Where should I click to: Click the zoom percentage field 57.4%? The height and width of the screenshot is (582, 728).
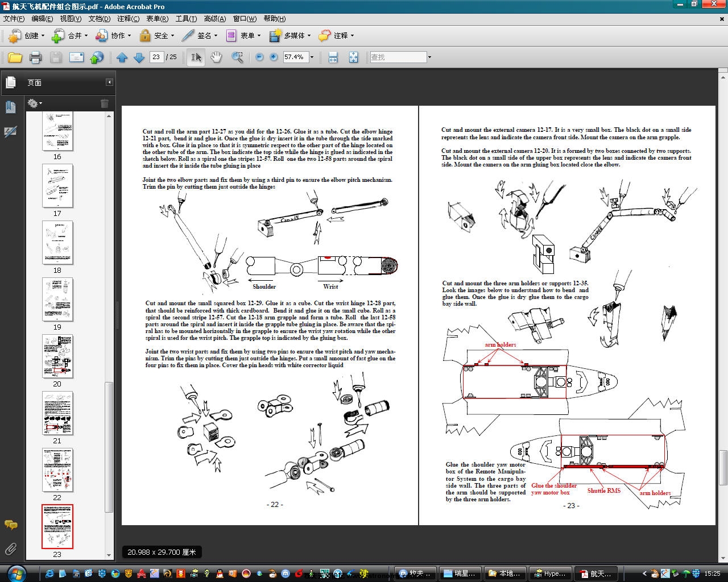point(295,57)
